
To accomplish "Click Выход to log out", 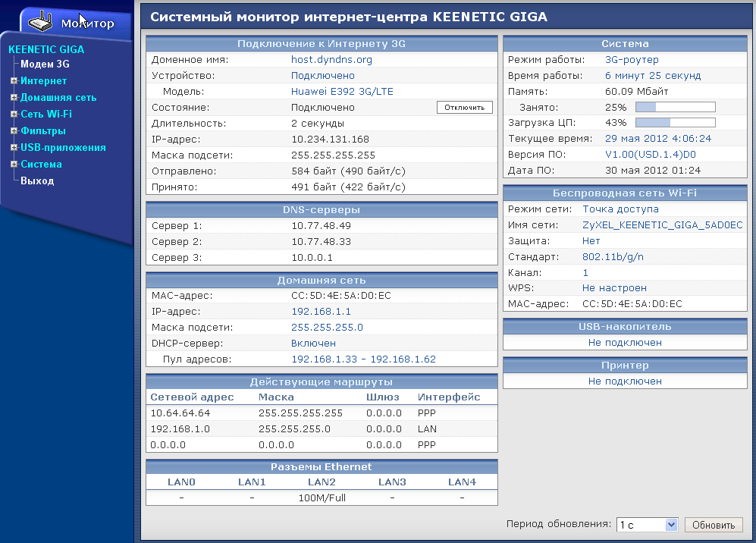I will (37, 181).
